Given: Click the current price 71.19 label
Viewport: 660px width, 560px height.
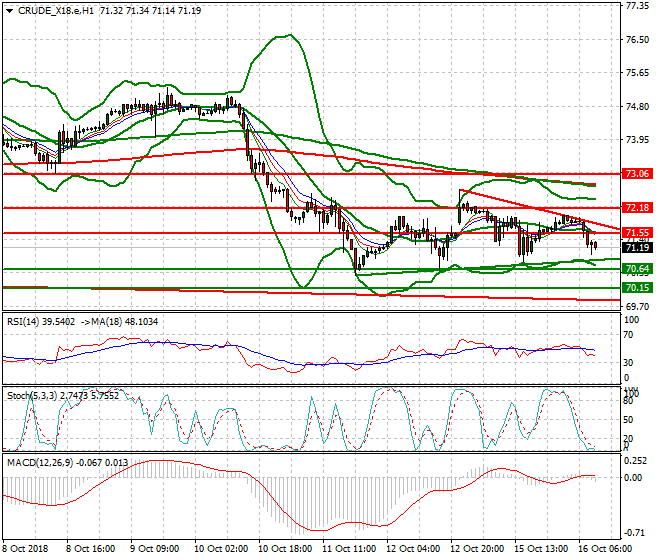Looking at the screenshot, I should click(638, 248).
